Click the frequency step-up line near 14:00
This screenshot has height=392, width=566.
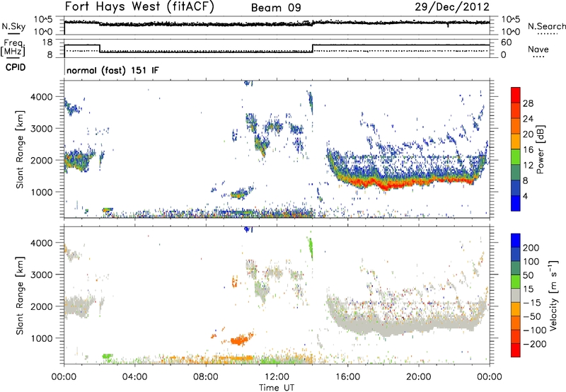coord(313,48)
